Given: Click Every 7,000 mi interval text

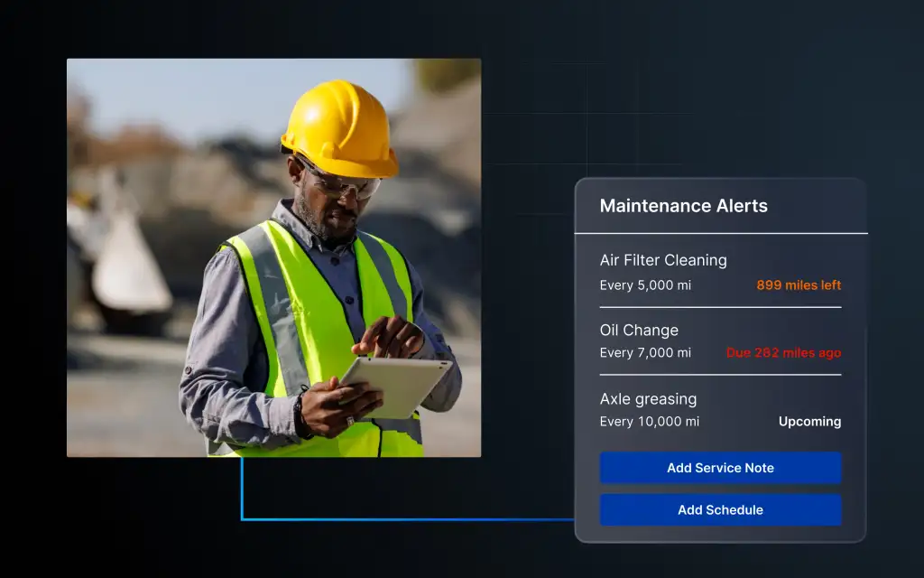Looking at the screenshot, I should pyautogui.click(x=643, y=352).
